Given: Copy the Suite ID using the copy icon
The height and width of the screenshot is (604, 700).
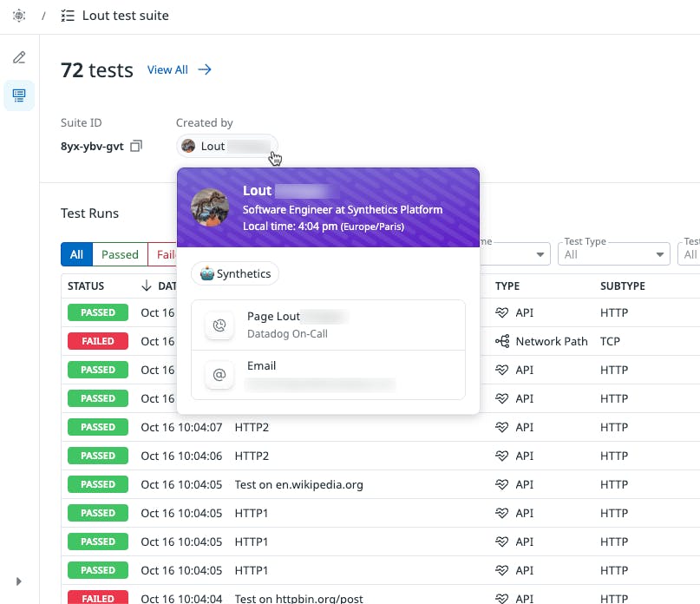Looking at the screenshot, I should coord(136,146).
